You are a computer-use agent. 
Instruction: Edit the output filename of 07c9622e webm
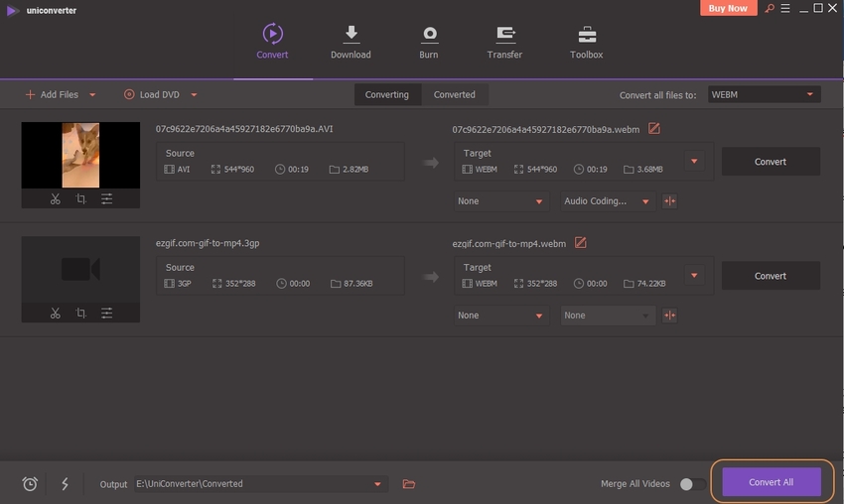(653, 129)
